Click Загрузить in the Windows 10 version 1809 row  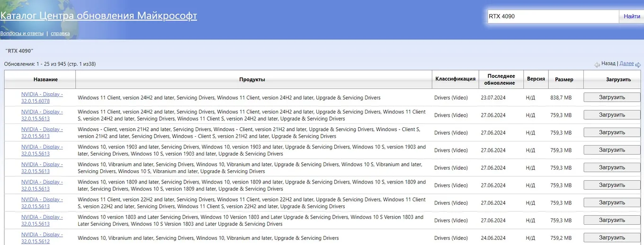pyautogui.click(x=612, y=184)
